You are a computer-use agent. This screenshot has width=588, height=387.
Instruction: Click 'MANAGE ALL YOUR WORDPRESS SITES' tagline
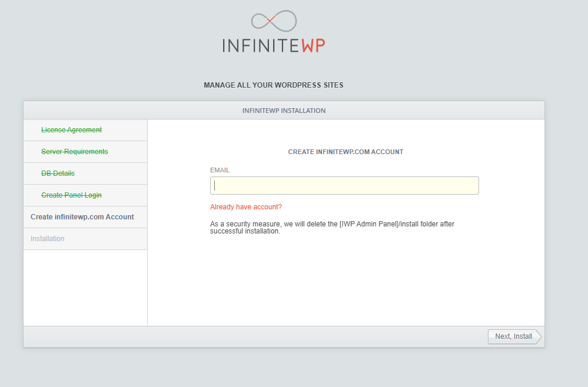(273, 85)
